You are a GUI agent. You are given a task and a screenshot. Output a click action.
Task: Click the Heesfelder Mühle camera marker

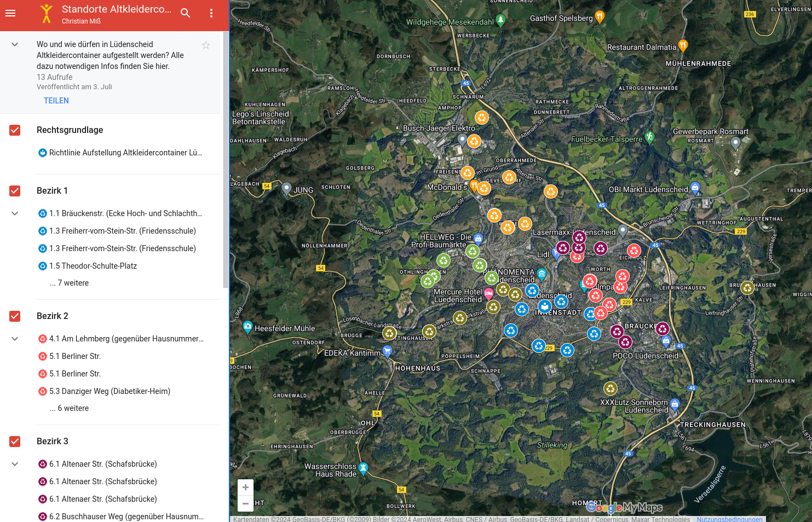click(x=247, y=327)
